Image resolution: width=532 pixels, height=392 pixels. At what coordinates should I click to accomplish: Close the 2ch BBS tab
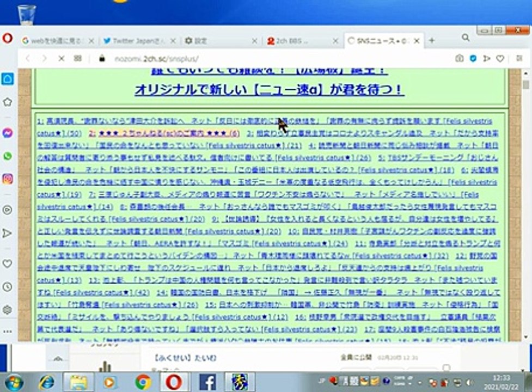[x=335, y=41]
